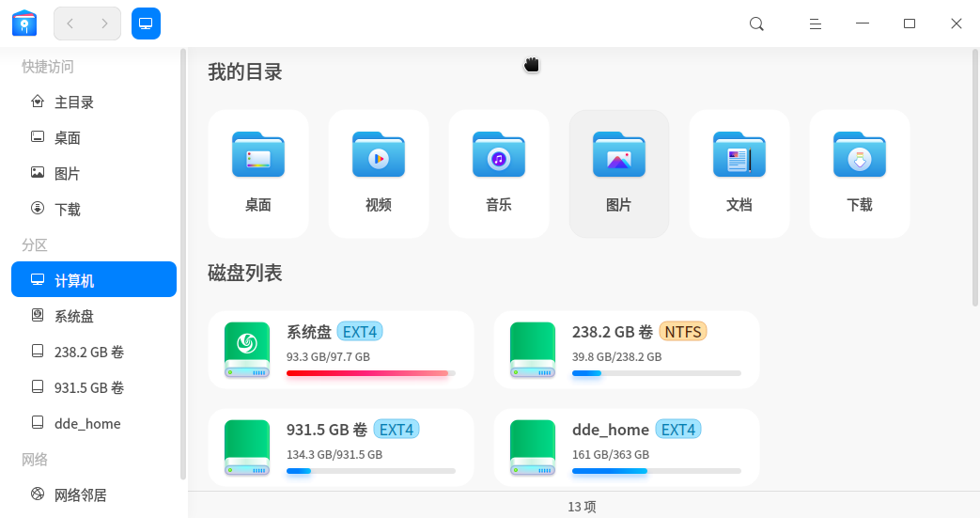Viewport: 980px width, 518px height.
Task: Click the 93.3 GB/97.7 GB usage text
Action: click(328, 356)
